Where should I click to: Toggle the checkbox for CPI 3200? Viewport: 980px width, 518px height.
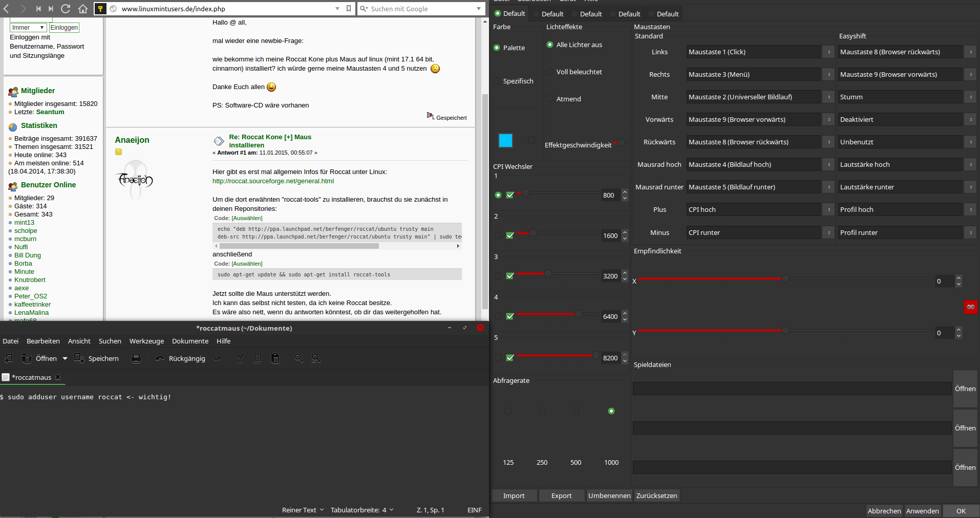(510, 276)
